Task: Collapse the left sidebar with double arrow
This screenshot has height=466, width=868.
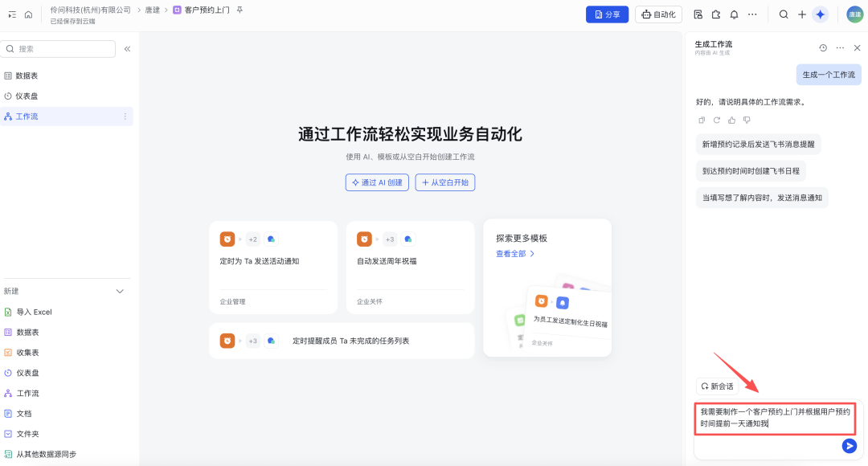Action: tap(127, 49)
